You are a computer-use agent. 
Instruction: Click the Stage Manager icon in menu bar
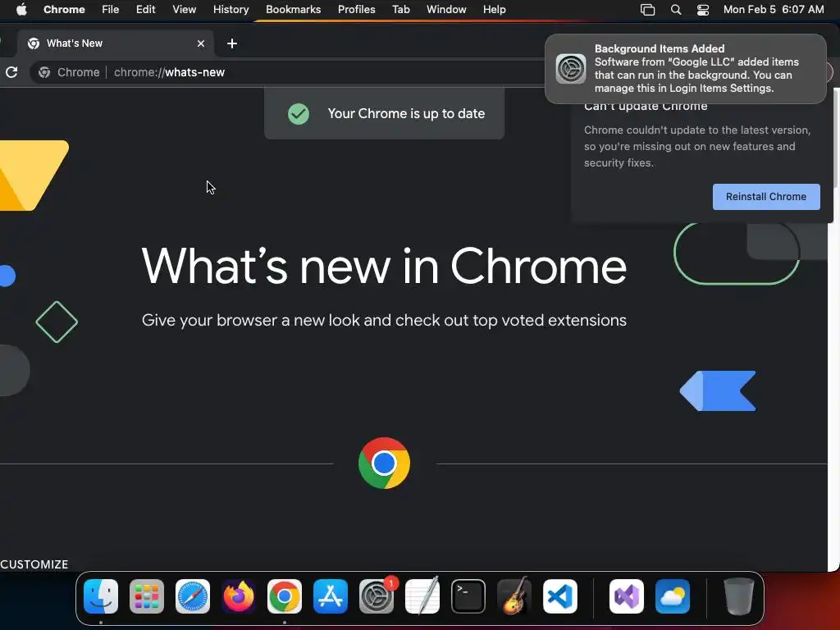click(x=648, y=10)
